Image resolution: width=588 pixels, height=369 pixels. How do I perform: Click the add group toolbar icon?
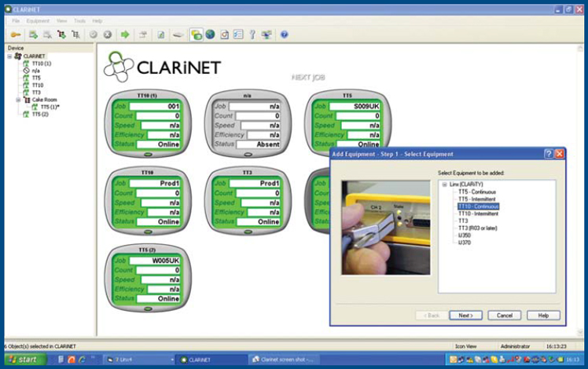click(61, 35)
